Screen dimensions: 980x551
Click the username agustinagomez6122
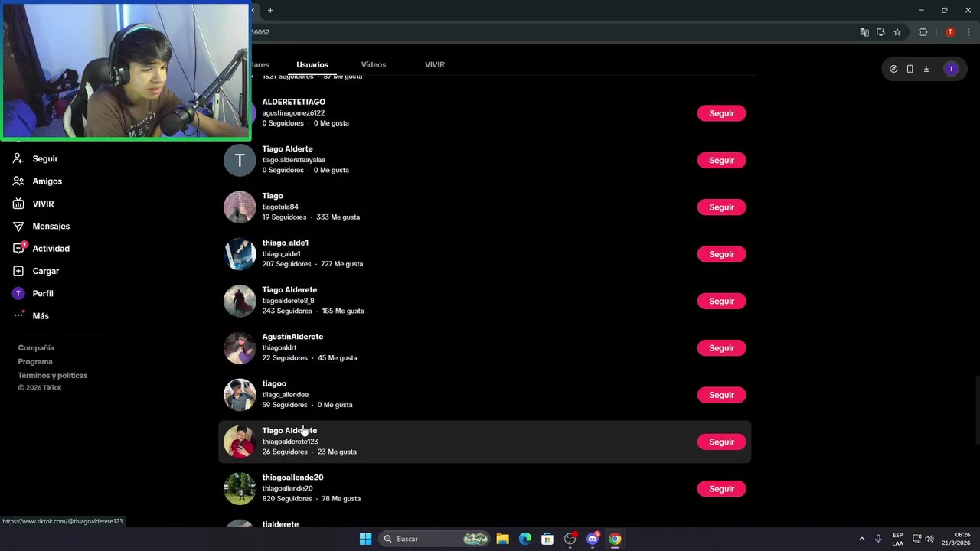pos(293,112)
